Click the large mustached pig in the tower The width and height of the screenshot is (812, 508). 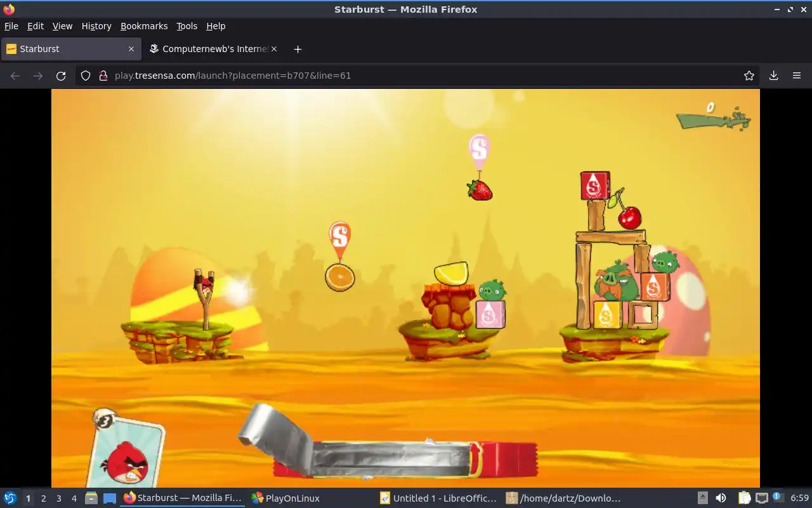tap(617, 281)
